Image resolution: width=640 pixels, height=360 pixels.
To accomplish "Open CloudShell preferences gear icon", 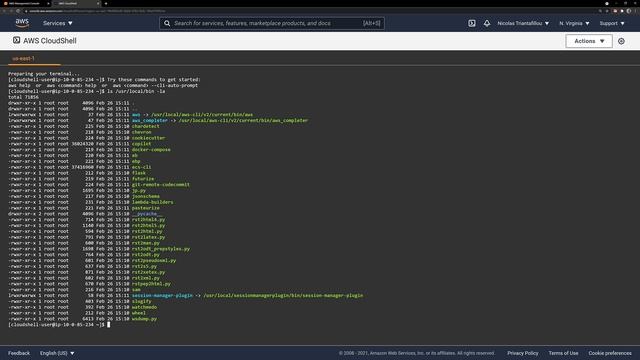I will 621,41.
